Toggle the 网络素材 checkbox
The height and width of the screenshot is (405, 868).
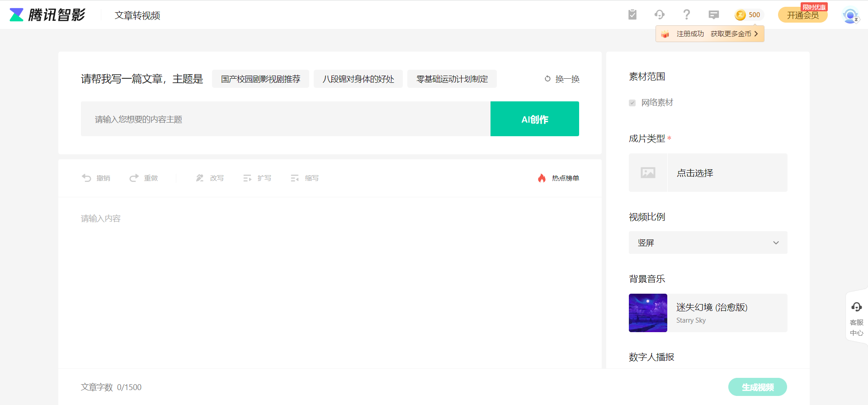(x=632, y=103)
